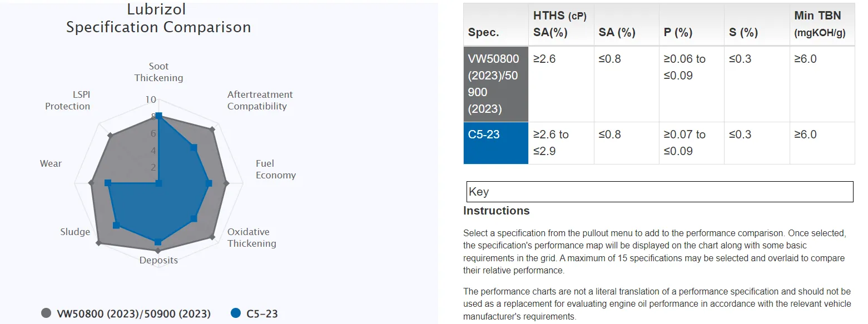The image size is (868, 324).
Task: Click the gray VW50800 LSPI Protection marker
Action: pyautogui.click(x=110, y=135)
